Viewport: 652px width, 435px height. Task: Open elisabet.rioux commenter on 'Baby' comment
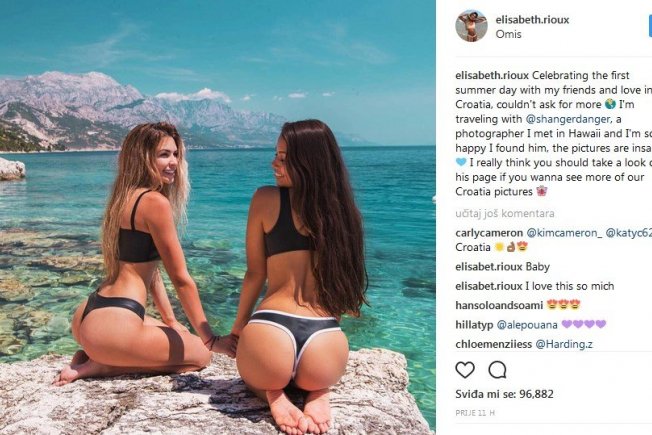(x=489, y=267)
